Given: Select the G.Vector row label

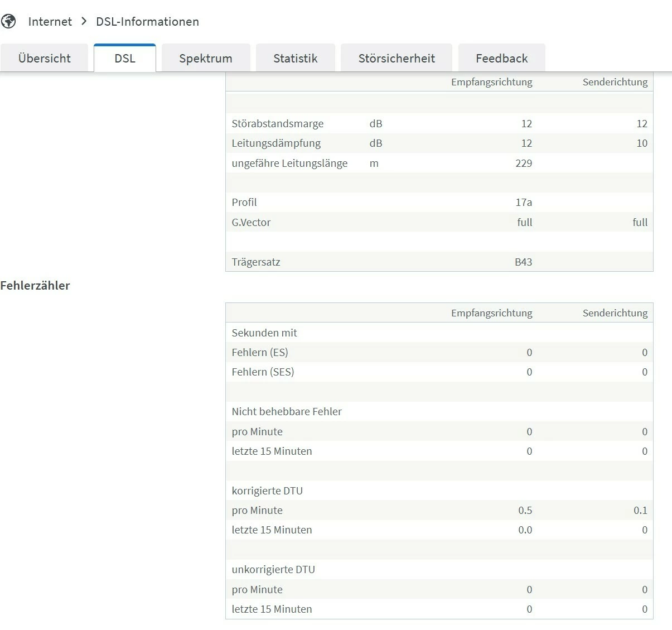Looking at the screenshot, I should (x=251, y=223).
